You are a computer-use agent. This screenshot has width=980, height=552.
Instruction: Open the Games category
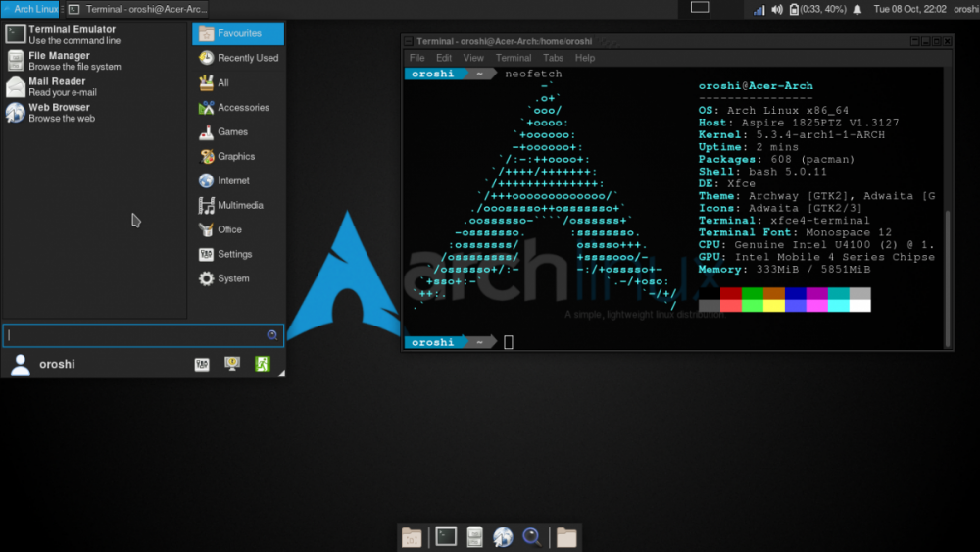(x=237, y=132)
